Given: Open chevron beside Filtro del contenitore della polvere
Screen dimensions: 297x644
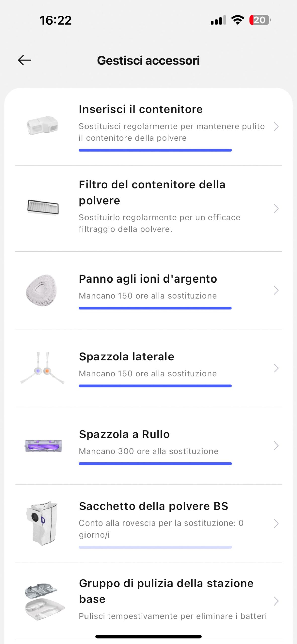Looking at the screenshot, I should pyautogui.click(x=276, y=208).
